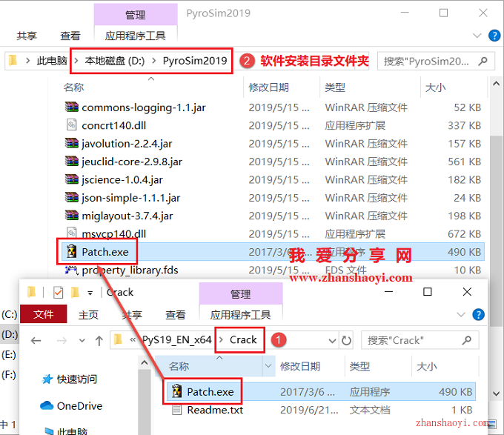Sort Crack files by 大小 column
Image resolution: width=504 pixels, height=435 pixels.
click(x=427, y=366)
